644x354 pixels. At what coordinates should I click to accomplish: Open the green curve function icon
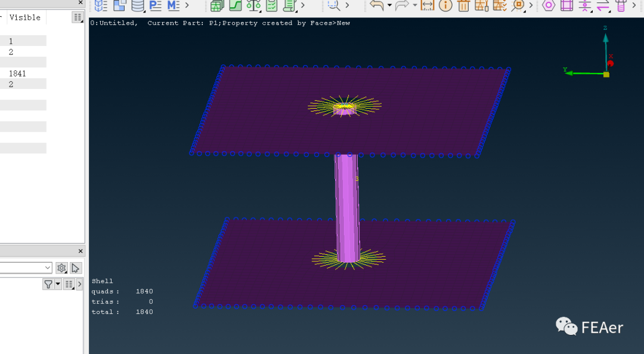click(x=236, y=5)
